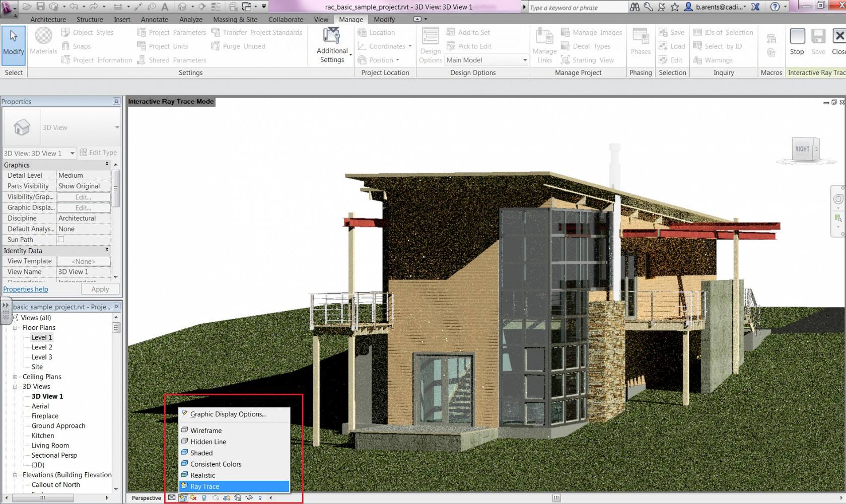Open the Help question mark icon

tap(775, 7)
